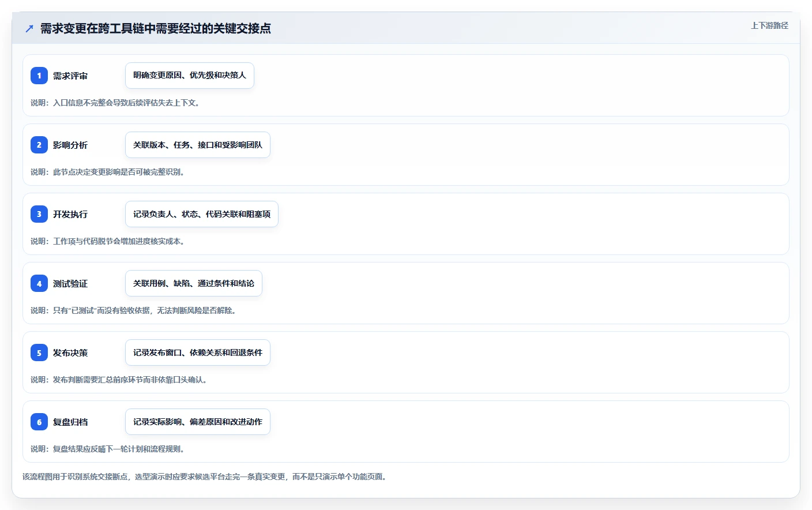Click the 上下游路径 label in the header
Viewport: 812px width, 510px height.
[x=769, y=25]
